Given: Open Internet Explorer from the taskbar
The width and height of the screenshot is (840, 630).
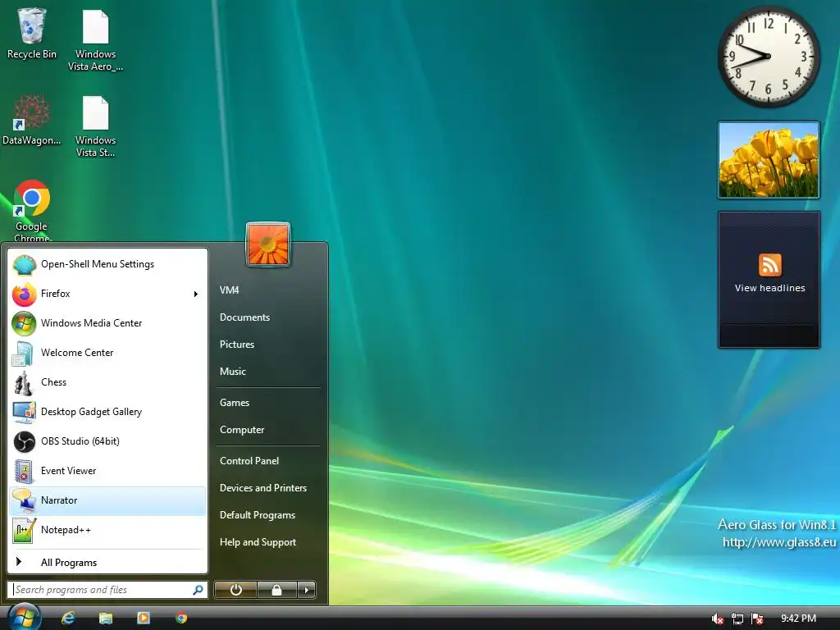Looking at the screenshot, I should (68, 618).
